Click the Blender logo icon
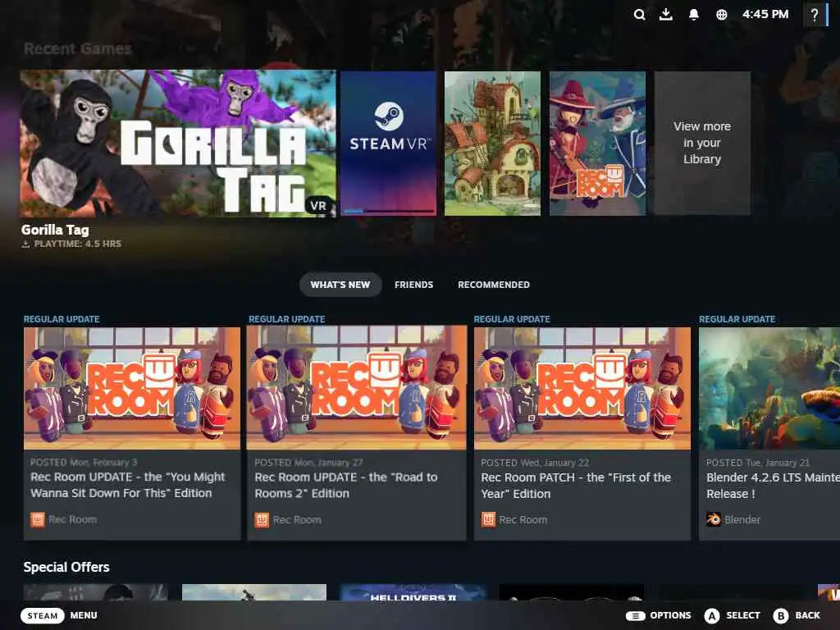Image resolution: width=840 pixels, height=630 pixels. click(x=713, y=519)
